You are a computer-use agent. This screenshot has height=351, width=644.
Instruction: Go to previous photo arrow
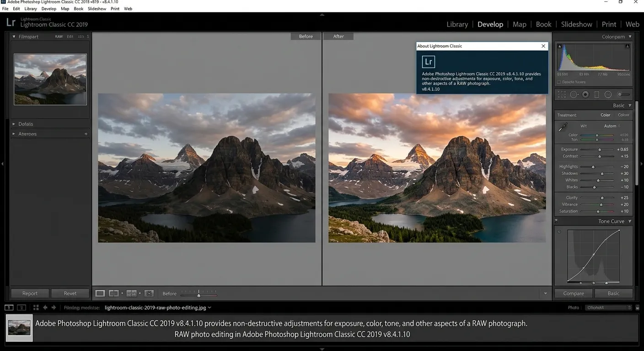point(45,308)
